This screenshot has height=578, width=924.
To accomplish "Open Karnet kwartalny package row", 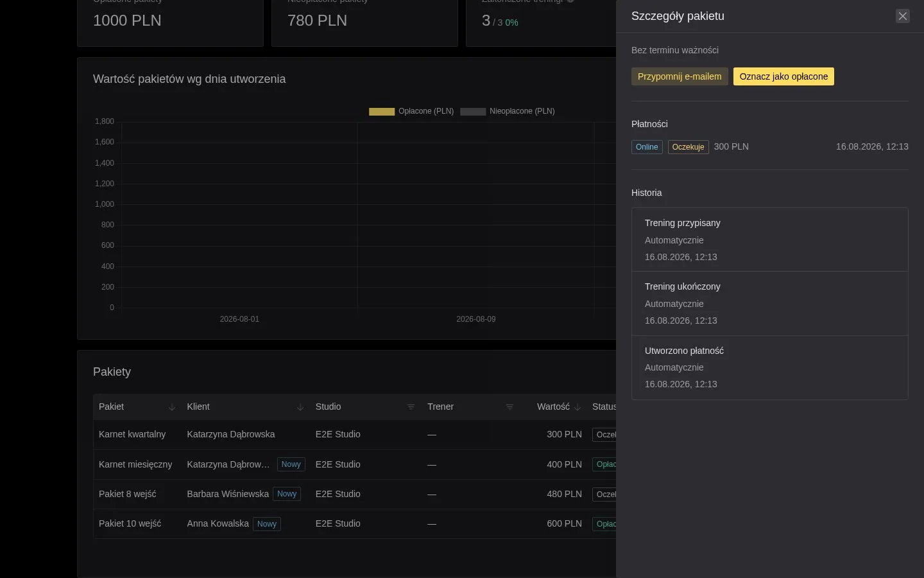I will point(355,435).
